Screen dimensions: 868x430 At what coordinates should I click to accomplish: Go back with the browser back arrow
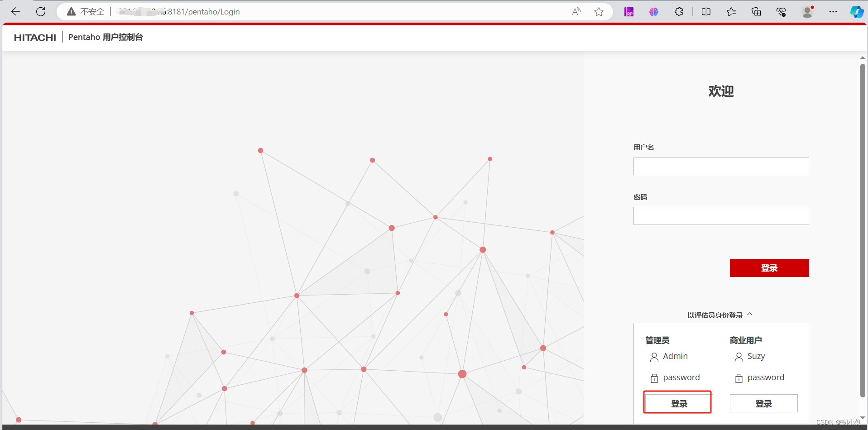point(16,12)
